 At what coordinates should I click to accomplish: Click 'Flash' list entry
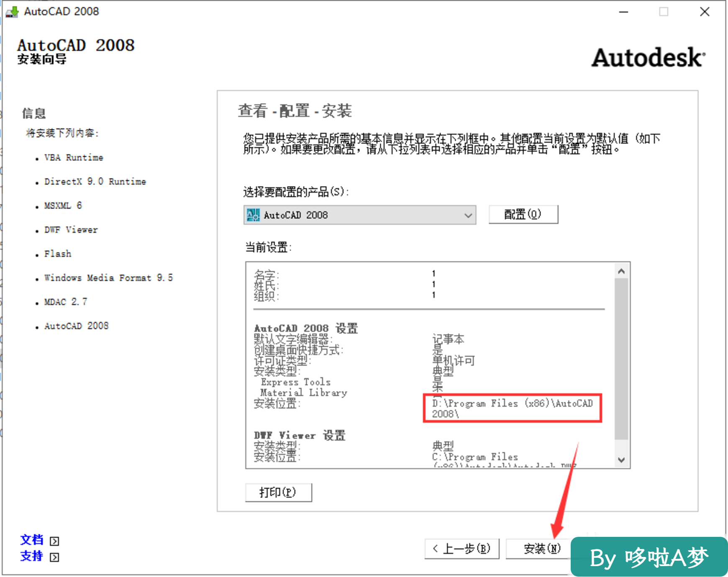point(58,254)
